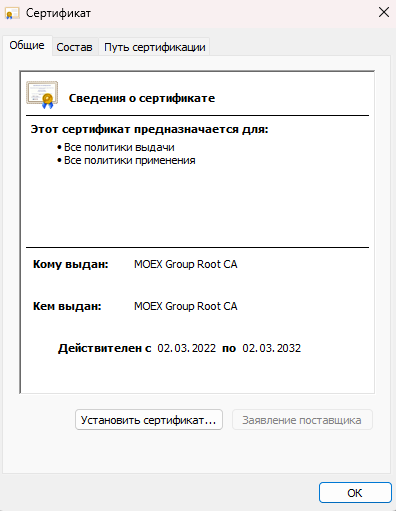Click the certificate ribbon icon near Сведения о сертификате

42,95
